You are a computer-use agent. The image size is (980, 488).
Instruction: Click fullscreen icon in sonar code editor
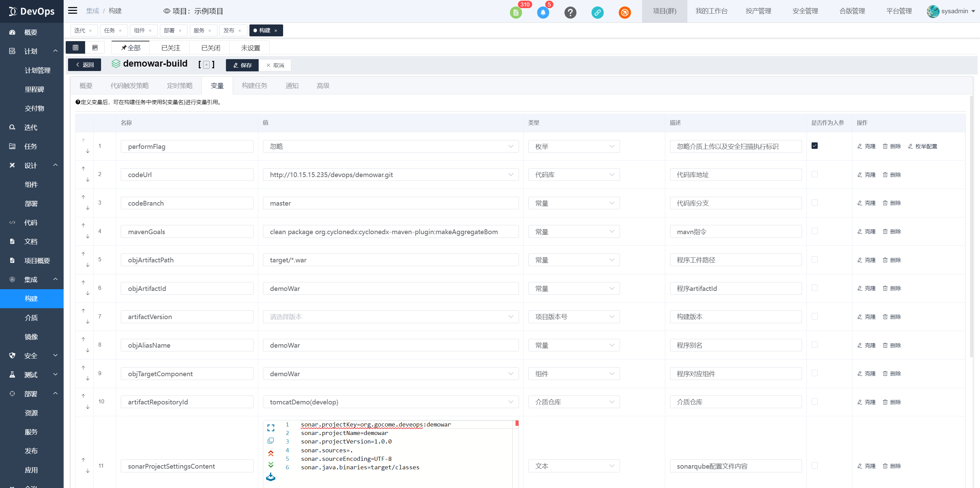[x=271, y=428]
